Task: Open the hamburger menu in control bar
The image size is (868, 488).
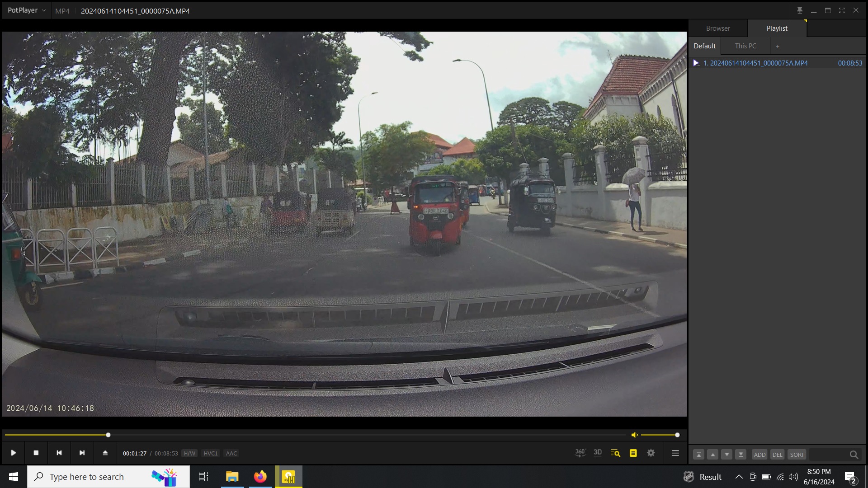Action: tap(675, 453)
